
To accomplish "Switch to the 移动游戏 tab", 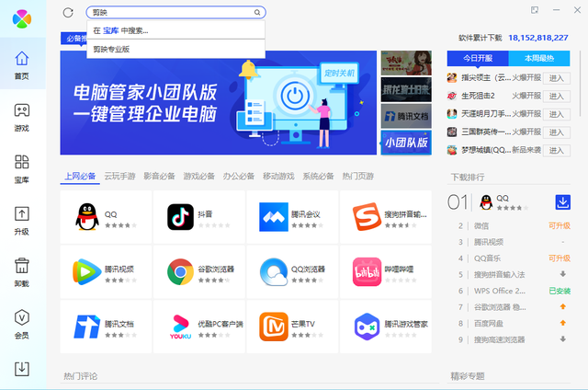I will coord(278,176).
